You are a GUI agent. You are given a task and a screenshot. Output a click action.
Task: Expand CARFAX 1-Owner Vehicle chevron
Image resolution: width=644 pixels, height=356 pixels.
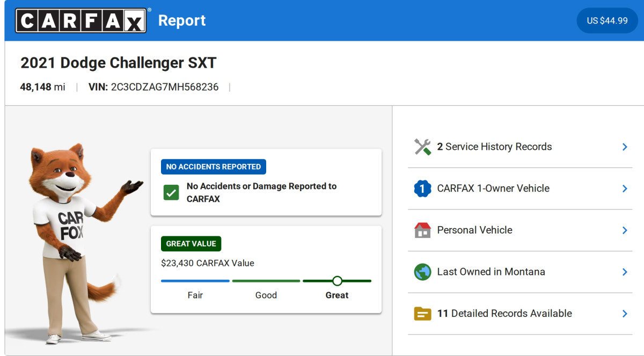click(625, 188)
